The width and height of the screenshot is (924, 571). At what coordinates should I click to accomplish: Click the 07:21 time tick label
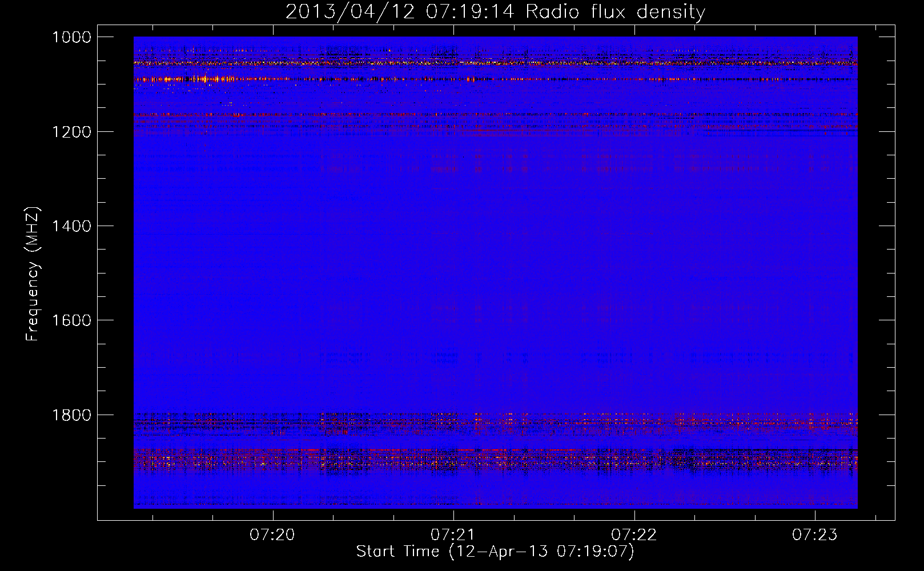(x=453, y=534)
